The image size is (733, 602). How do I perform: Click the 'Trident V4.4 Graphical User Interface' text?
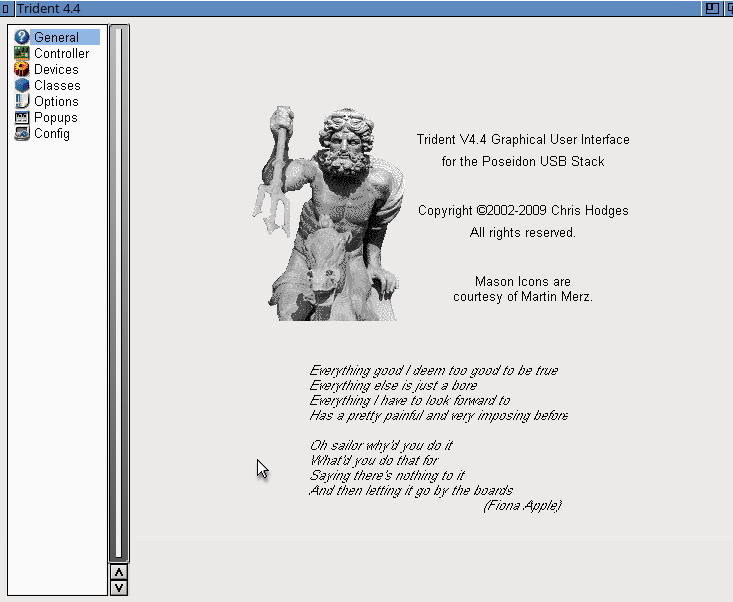click(x=523, y=139)
